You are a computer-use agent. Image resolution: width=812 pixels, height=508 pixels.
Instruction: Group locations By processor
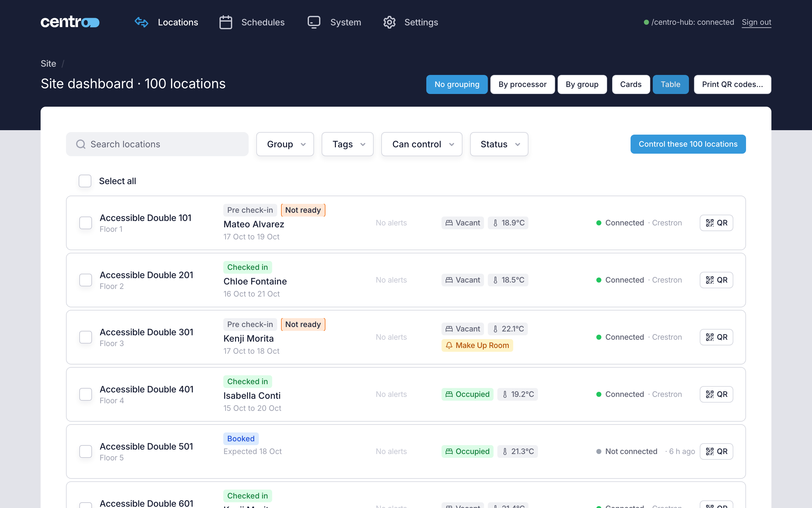[x=522, y=84]
